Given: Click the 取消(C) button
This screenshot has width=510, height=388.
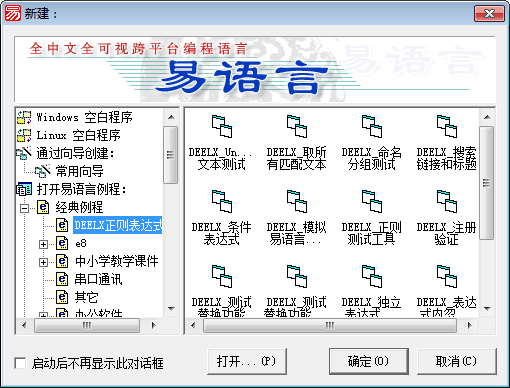Looking at the screenshot, I should 457,361.
